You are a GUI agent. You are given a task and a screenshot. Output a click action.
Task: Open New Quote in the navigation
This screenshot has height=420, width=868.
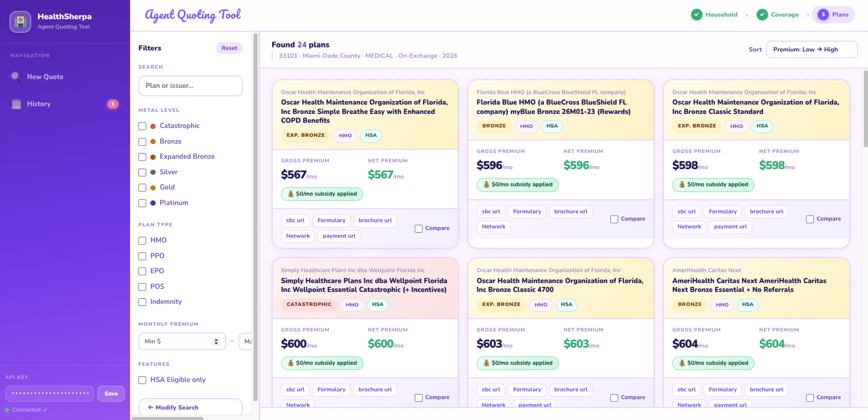tap(65, 77)
